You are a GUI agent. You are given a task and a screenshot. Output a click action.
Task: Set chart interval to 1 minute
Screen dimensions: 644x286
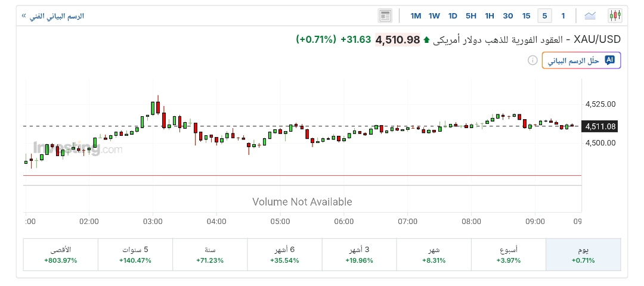563,16
